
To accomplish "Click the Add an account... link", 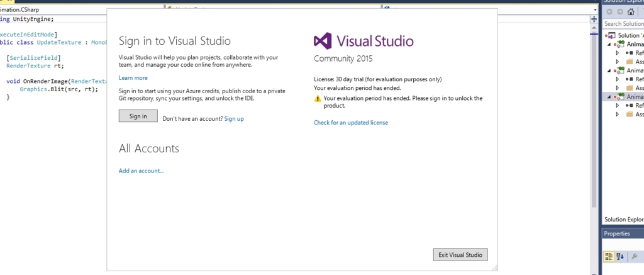I will pos(142,171).
